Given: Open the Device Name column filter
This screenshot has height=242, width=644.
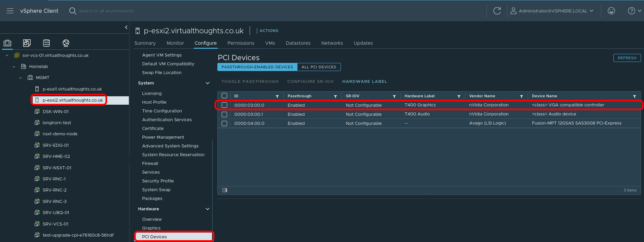Looking at the screenshot, I should coord(635,96).
